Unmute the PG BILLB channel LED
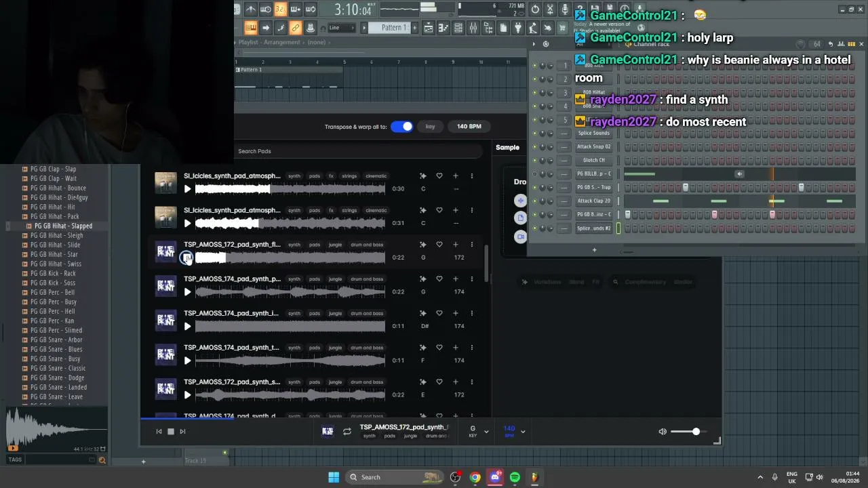868x488 pixels. coord(534,174)
